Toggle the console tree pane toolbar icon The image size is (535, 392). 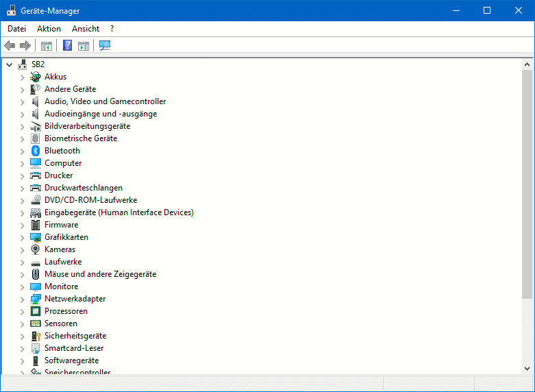click(x=47, y=45)
